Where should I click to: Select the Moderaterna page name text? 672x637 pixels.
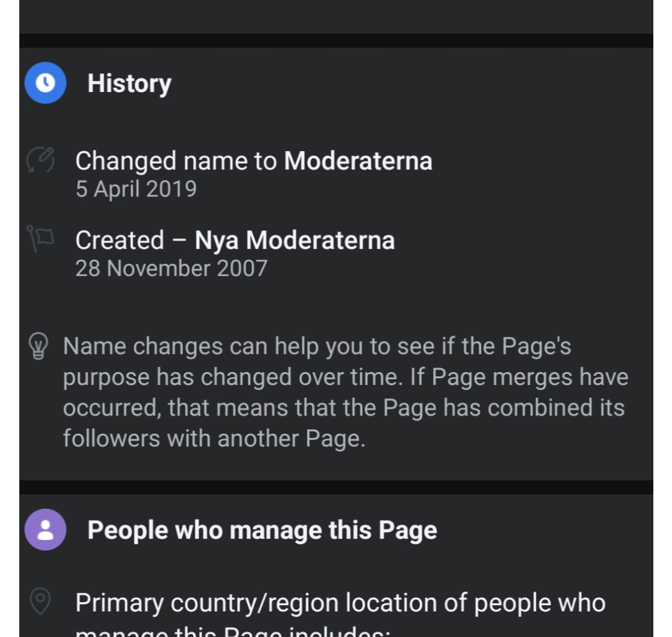point(358,160)
